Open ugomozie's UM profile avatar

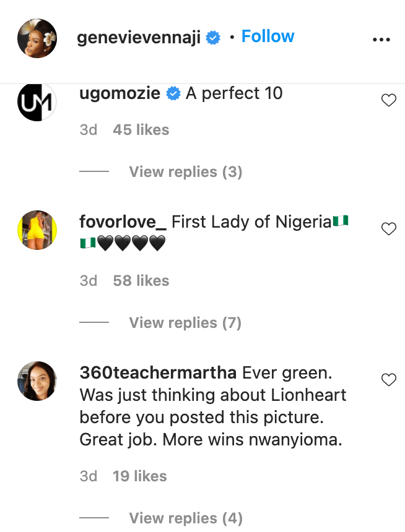click(x=38, y=101)
